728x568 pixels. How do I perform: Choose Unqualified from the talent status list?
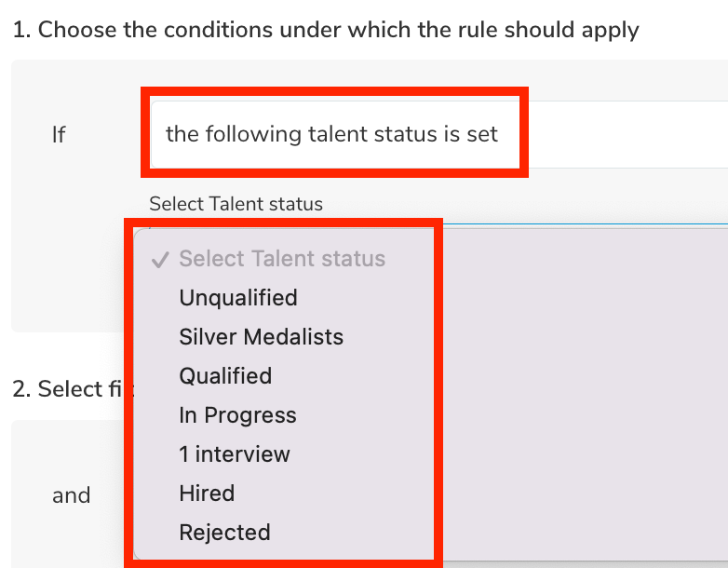pos(238,298)
